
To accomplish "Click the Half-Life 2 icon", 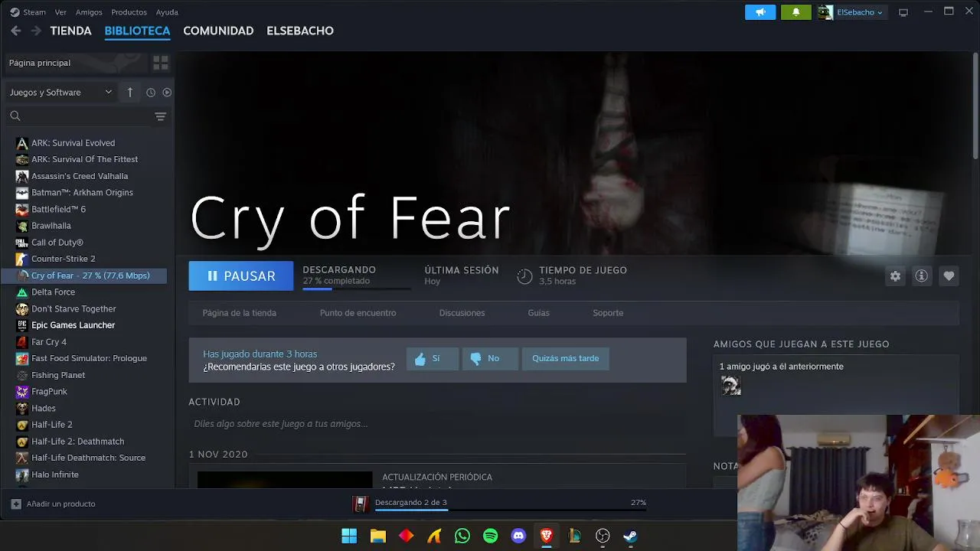I will tap(22, 425).
